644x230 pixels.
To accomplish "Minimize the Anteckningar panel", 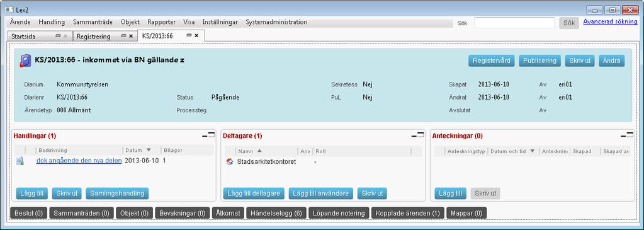I will click(x=623, y=135).
